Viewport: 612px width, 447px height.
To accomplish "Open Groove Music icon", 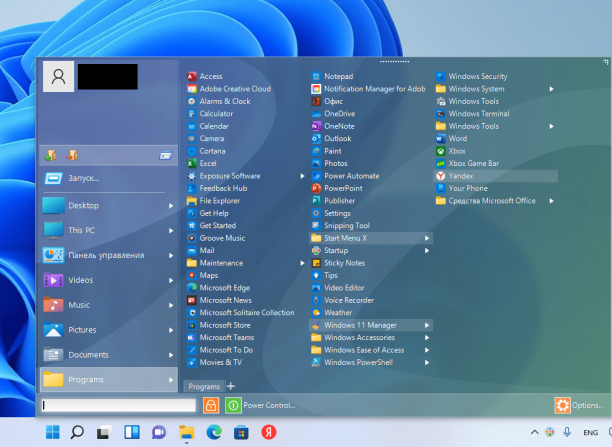I will point(192,238).
